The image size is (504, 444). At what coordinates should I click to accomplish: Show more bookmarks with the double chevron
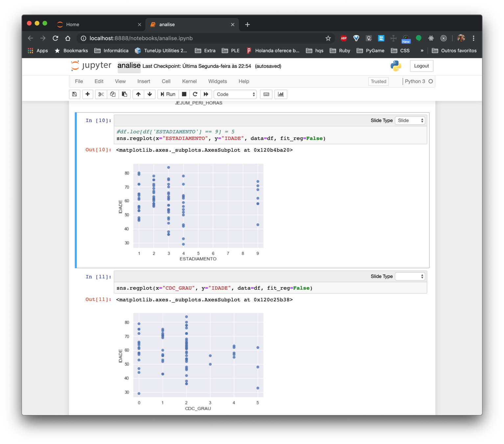422,51
